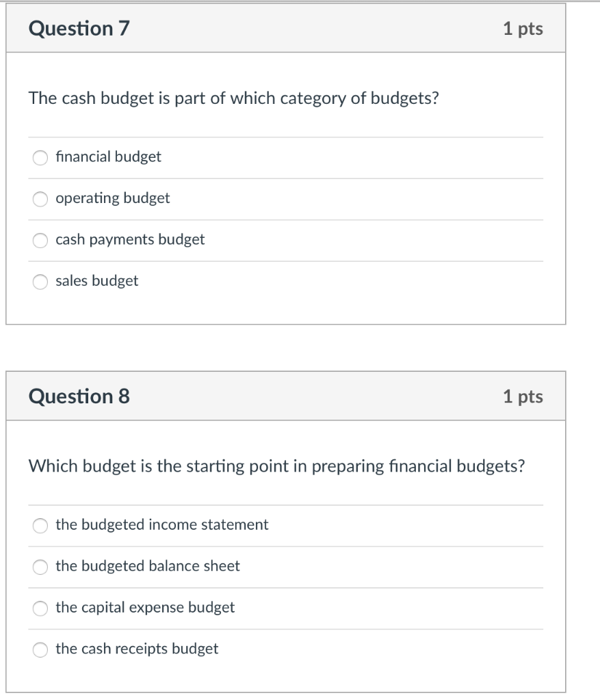The image size is (600, 700).
Task: Choose the budgeted balance sheet option
Action: coord(39,566)
